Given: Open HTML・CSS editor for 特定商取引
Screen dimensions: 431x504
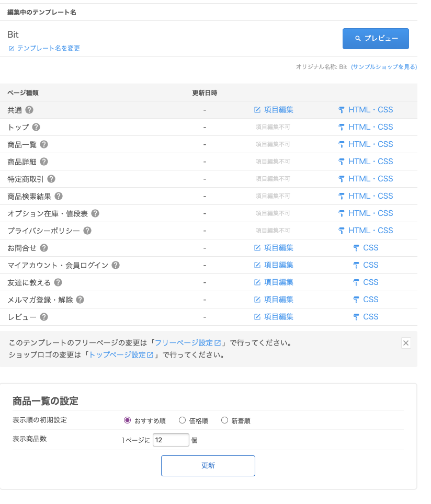Looking at the screenshot, I should 366,179.
